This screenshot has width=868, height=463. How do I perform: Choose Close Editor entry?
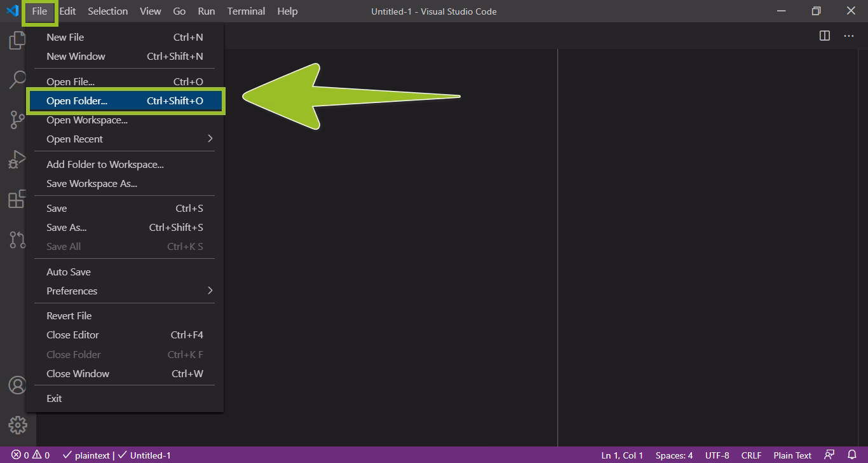coord(125,335)
